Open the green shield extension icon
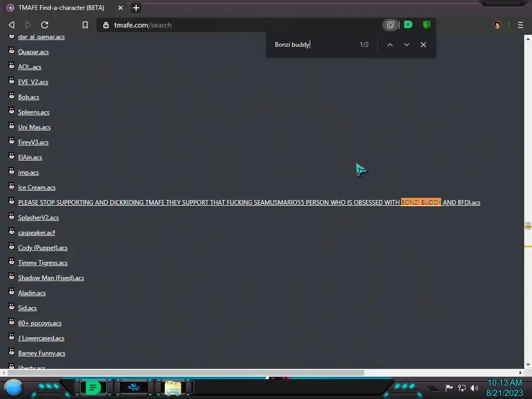Screen dimensions: 532x399 click(427, 24)
